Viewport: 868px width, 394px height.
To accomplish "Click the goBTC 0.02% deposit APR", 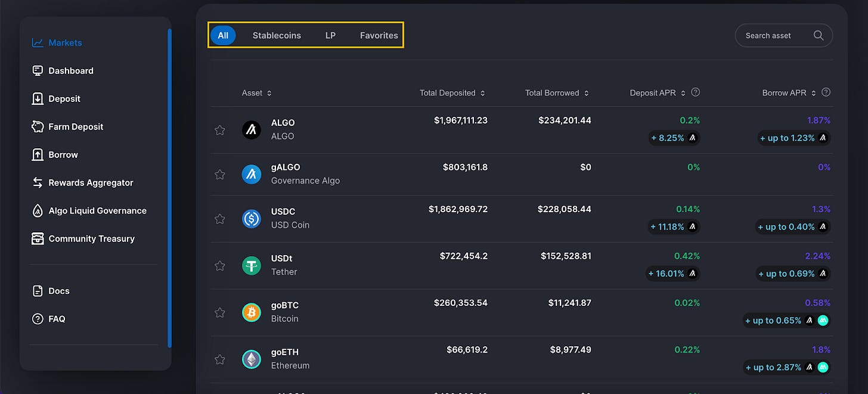I will coord(687,303).
